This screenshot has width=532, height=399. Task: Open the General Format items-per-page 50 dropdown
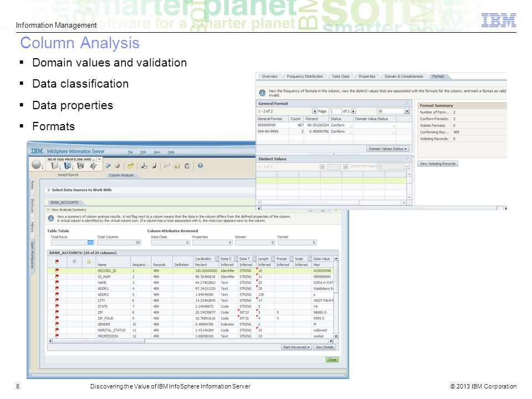pyautogui.click(x=407, y=111)
